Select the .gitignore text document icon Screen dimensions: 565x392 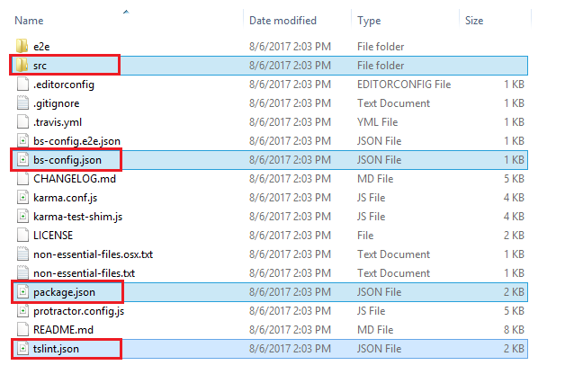[x=22, y=103]
